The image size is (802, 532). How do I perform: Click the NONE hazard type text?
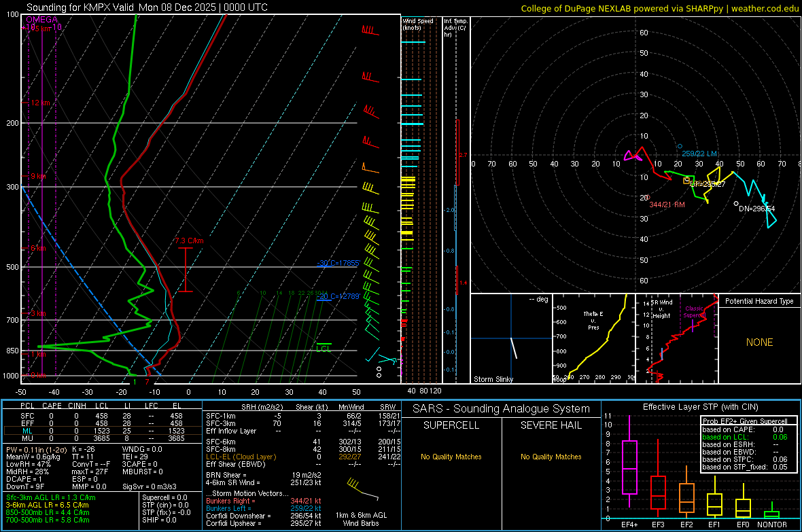pyautogui.click(x=759, y=342)
